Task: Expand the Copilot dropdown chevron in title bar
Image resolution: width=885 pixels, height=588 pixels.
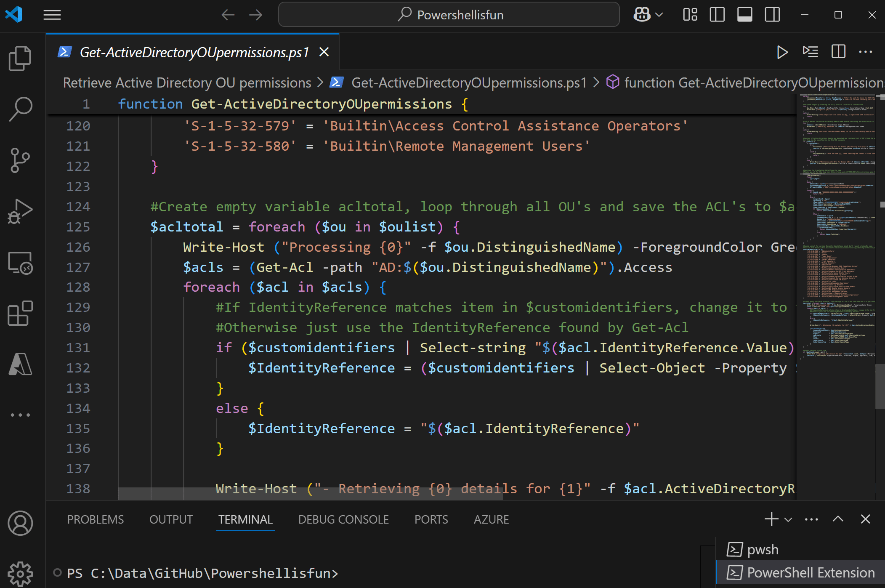Action: (x=659, y=15)
